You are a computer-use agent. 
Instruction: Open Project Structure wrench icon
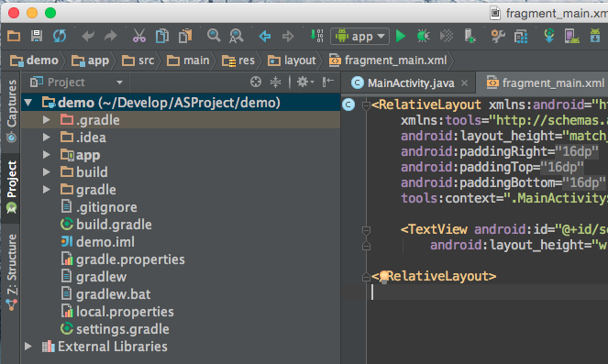click(x=498, y=36)
